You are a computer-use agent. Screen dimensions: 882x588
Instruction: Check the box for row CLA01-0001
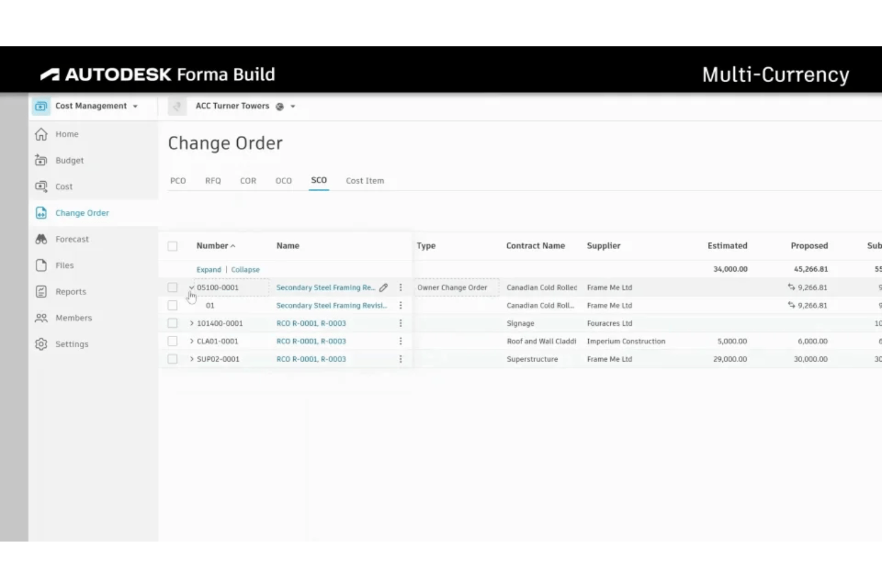tap(172, 341)
